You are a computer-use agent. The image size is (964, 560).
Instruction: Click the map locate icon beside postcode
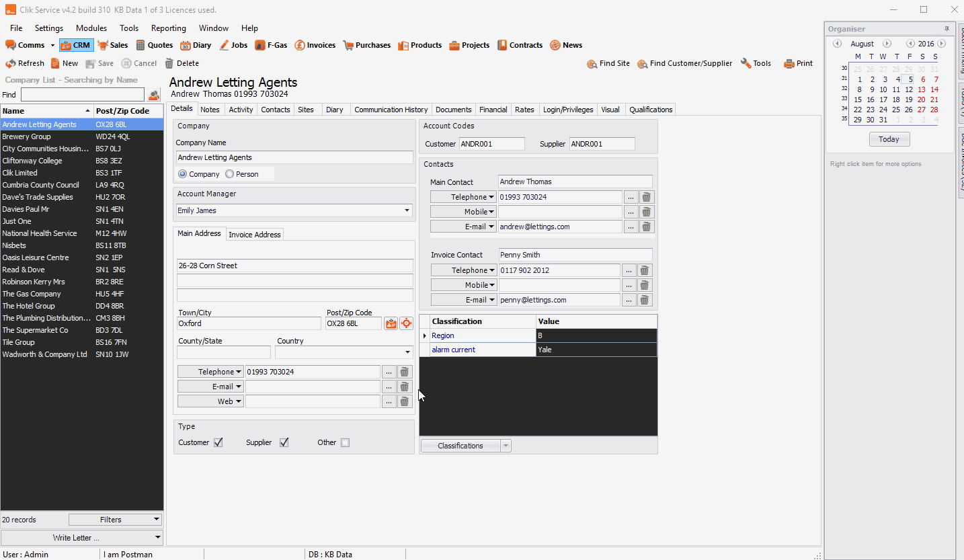[x=406, y=323]
